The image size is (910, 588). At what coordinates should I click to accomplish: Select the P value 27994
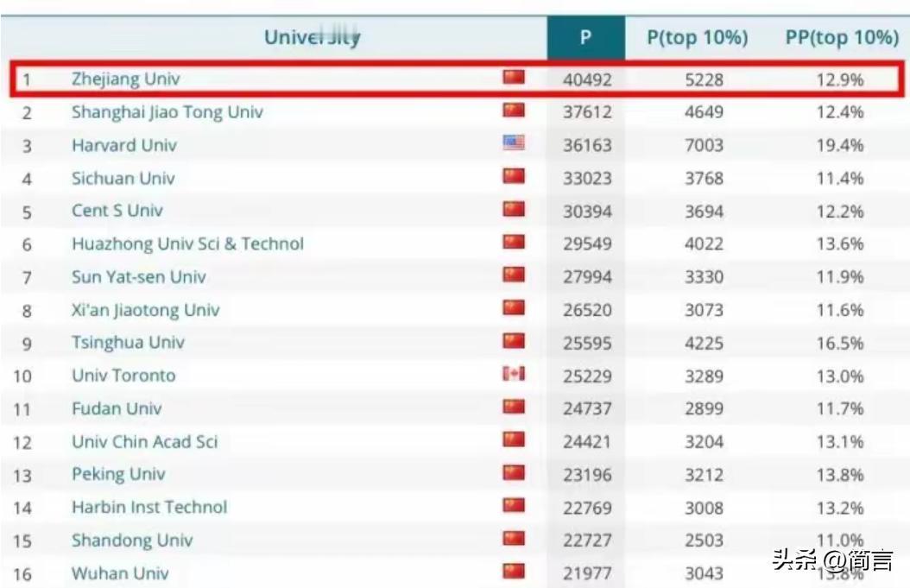[x=587, y=277]
